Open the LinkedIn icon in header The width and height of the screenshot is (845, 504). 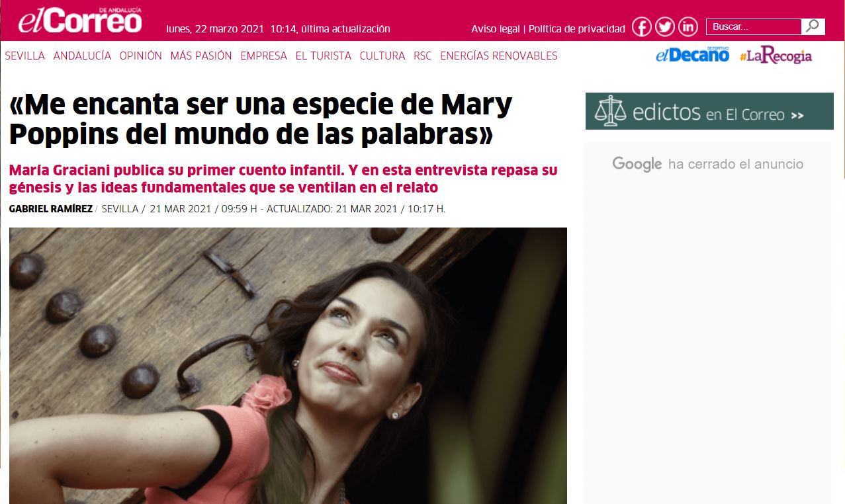(x=688, y=27)
